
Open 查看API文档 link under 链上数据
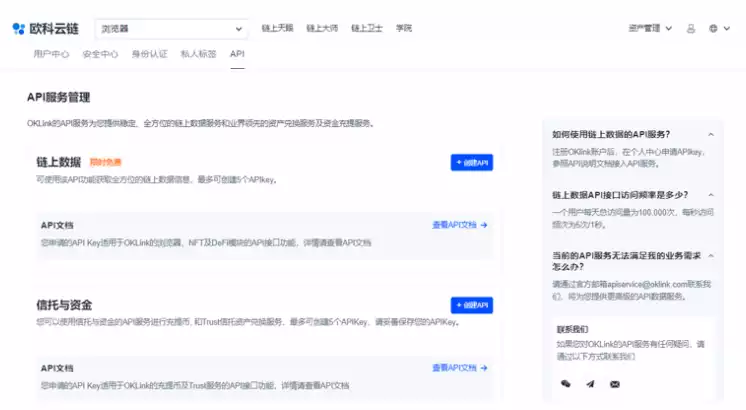click(x=459, y=225)
